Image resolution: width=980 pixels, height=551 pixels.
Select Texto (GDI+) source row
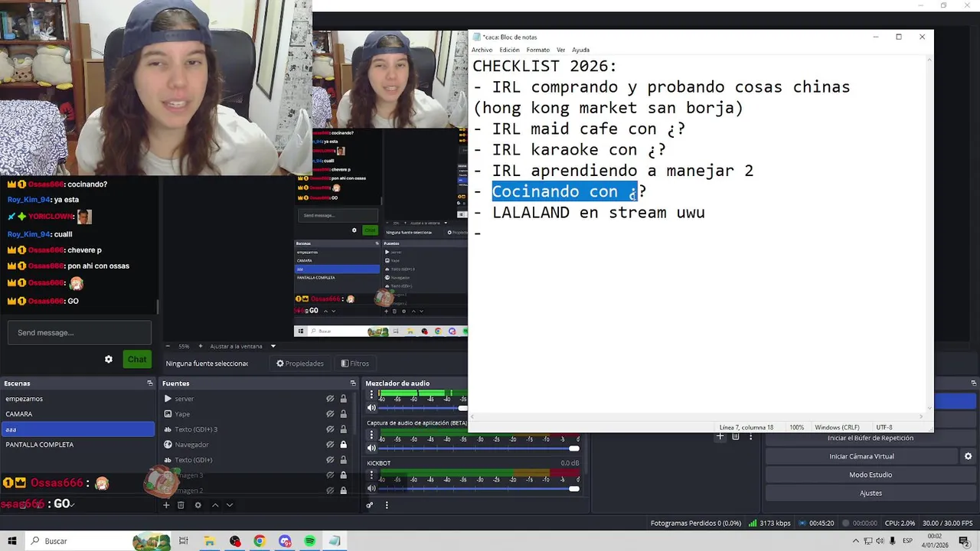(x=256, y=460)
